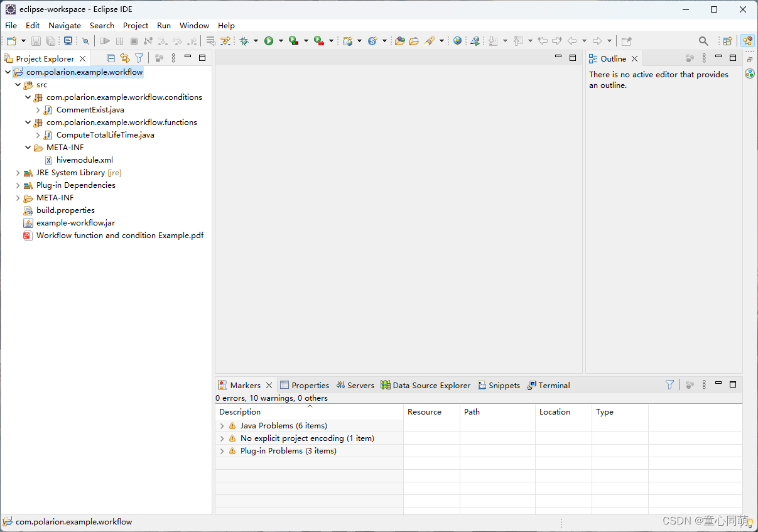Expand No explicit project encoding group
Screen dimensions: 758x532
pos(222,438)
